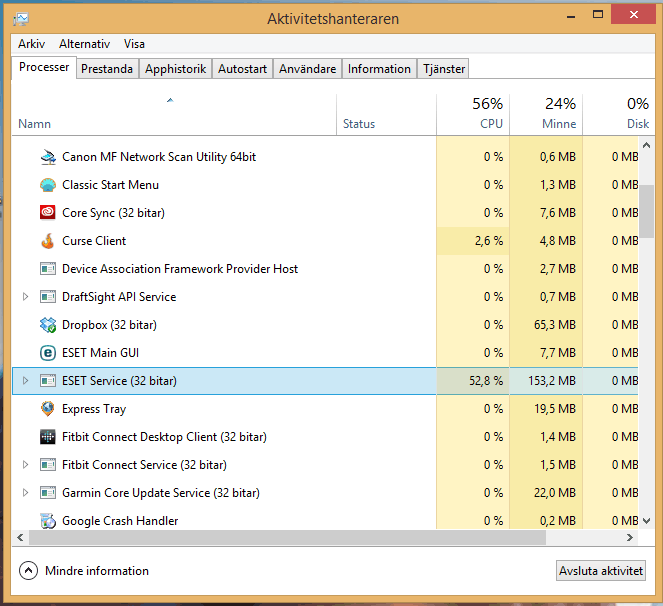Switch to the Prestanda tab
This screenshot has width=663, height=606.
pos(107,69)
